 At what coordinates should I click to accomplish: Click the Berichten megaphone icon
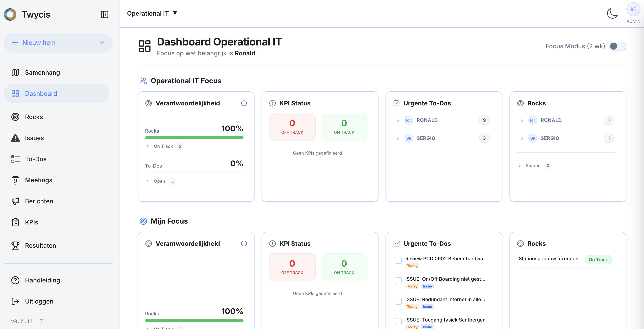point(15,201)
